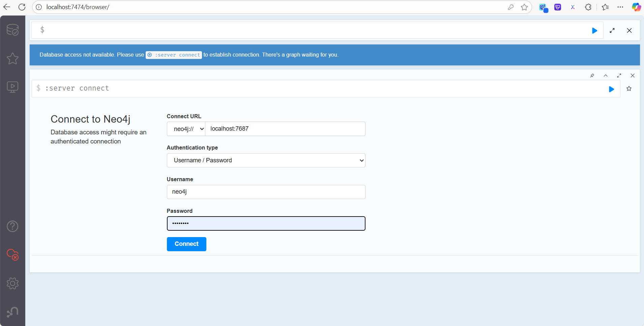
Task: Focus the Username input field
Action: click(x=266, y=192)
